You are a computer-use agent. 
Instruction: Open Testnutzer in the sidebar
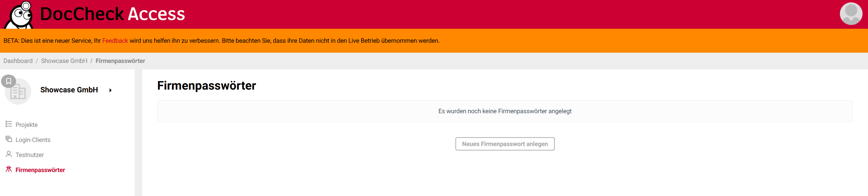(29, 155)
